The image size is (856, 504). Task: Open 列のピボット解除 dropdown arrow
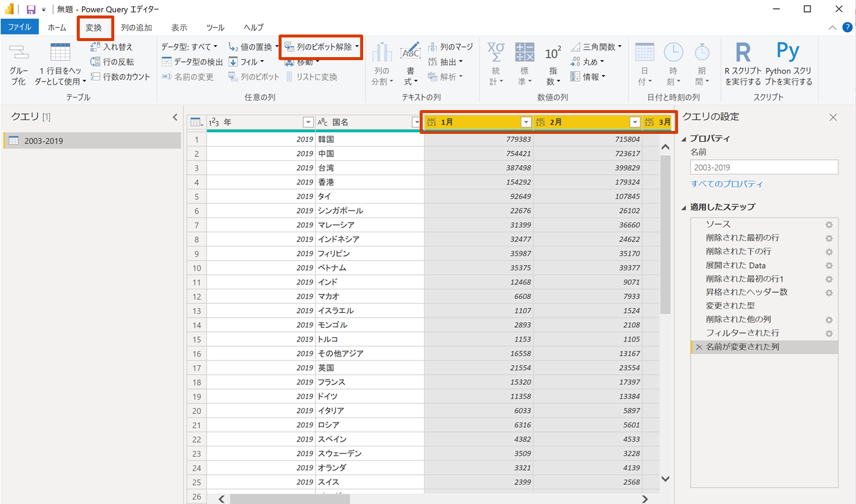[x=357, y=46]
